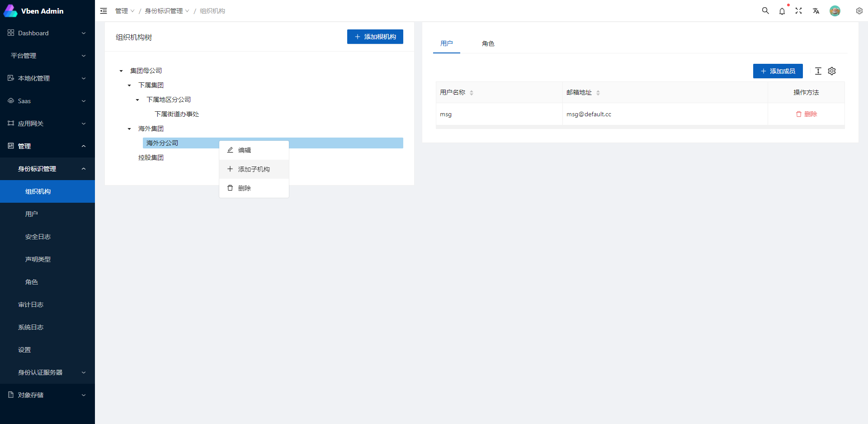Delete the msg user row
The width and height of the screenshot is (868, 424).
click(806, 114)
